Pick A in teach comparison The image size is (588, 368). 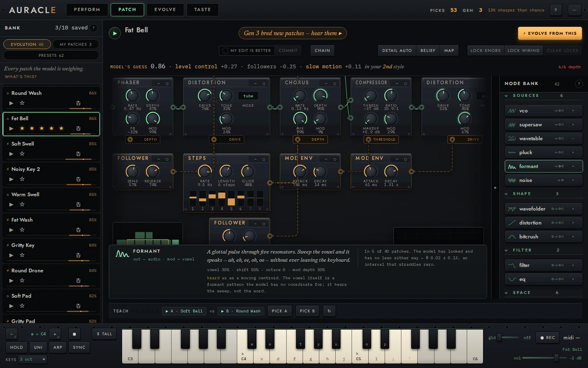point(279,311)
